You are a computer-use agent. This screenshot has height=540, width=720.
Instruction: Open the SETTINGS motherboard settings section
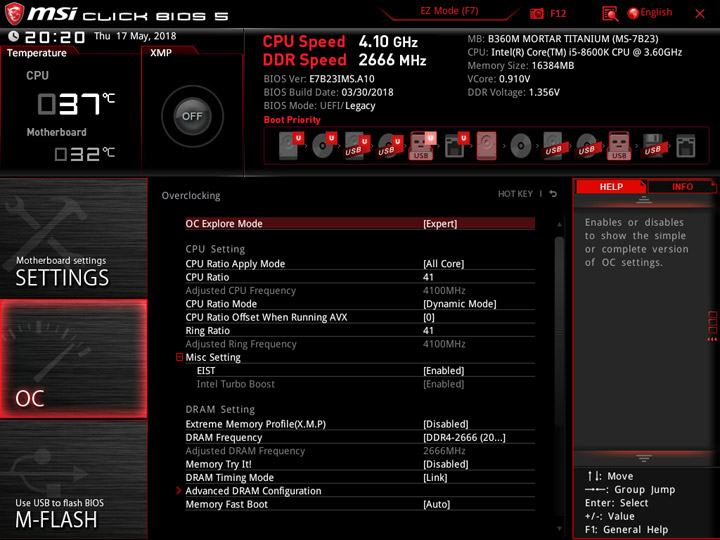[x=73, y=238]
